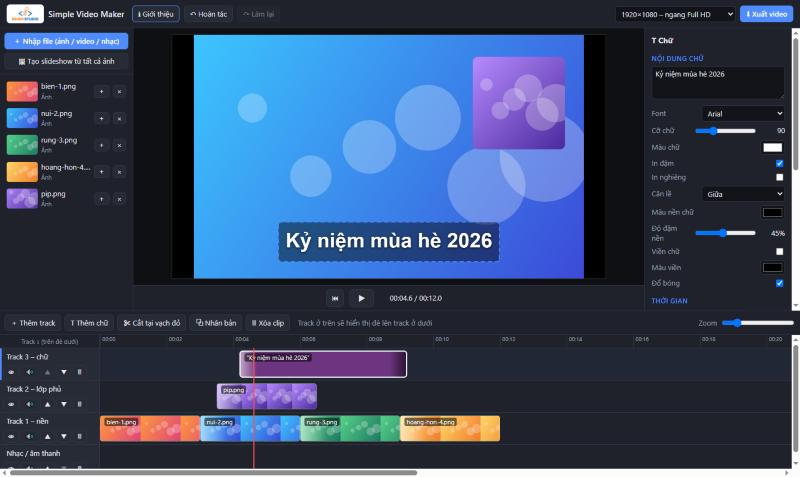800x477 pixels.
Task: Delete Track 3 – chữ with trash icon
Action: coord(79,372)
